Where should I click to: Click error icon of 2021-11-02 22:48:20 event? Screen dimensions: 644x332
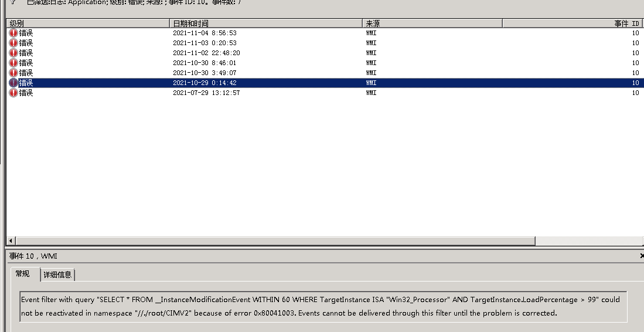[x=13, y=53]
